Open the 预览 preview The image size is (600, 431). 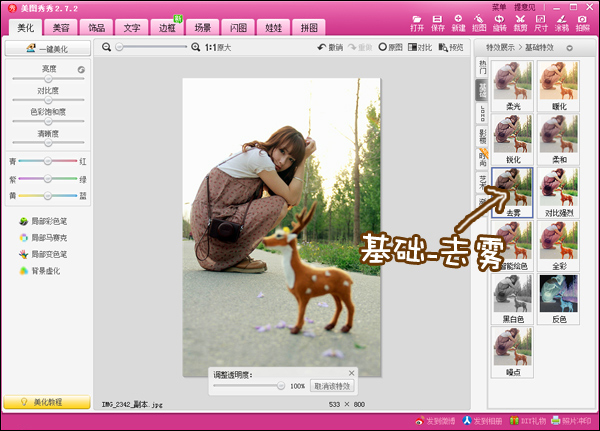(451, 47)
